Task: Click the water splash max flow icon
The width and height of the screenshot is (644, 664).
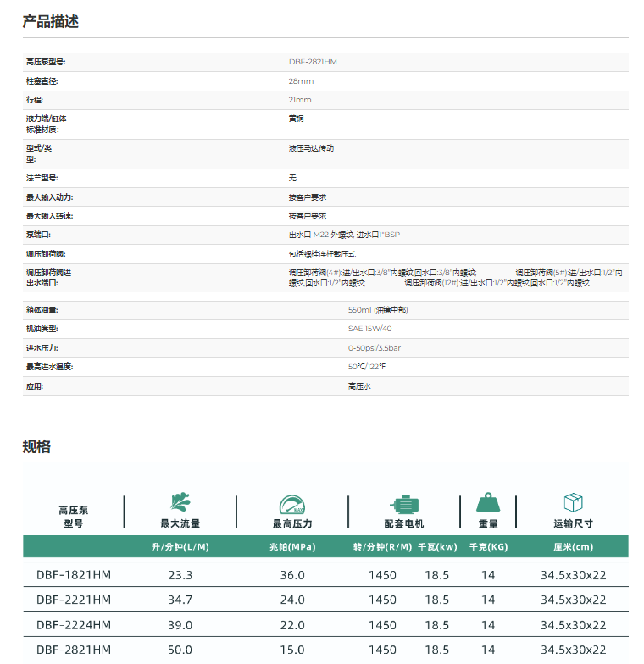Action: [180, 501]
